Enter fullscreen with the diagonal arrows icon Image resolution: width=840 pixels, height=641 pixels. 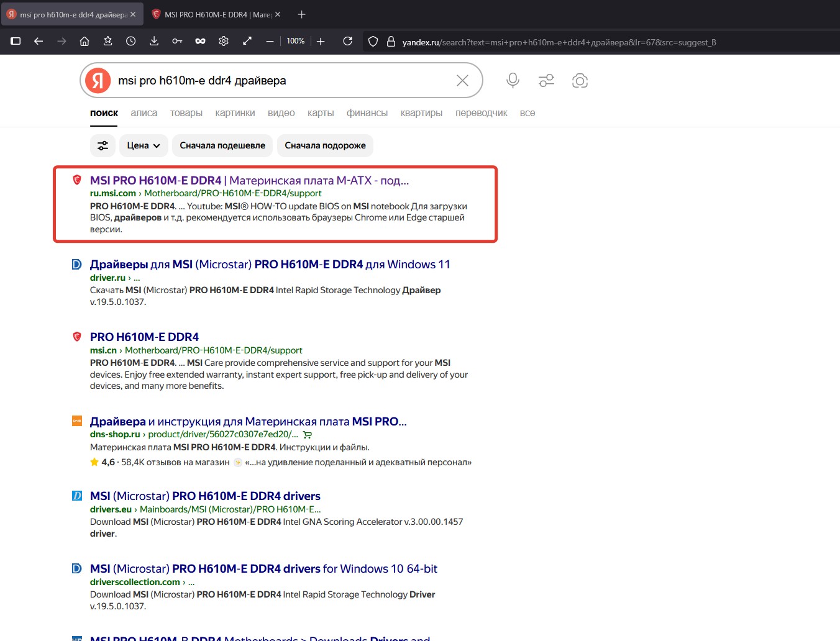pyautogui.click(x=247, y=41)
